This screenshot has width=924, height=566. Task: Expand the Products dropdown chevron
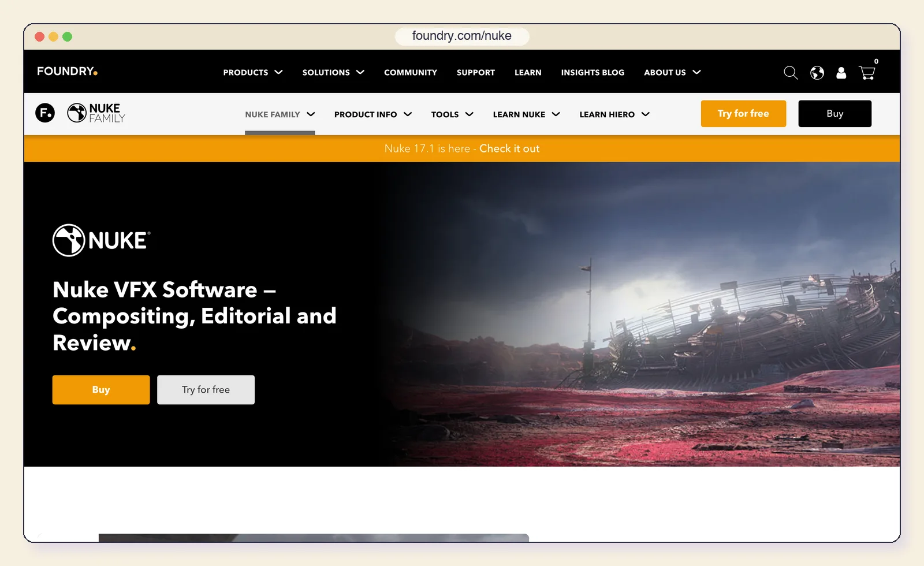point(278,72)
